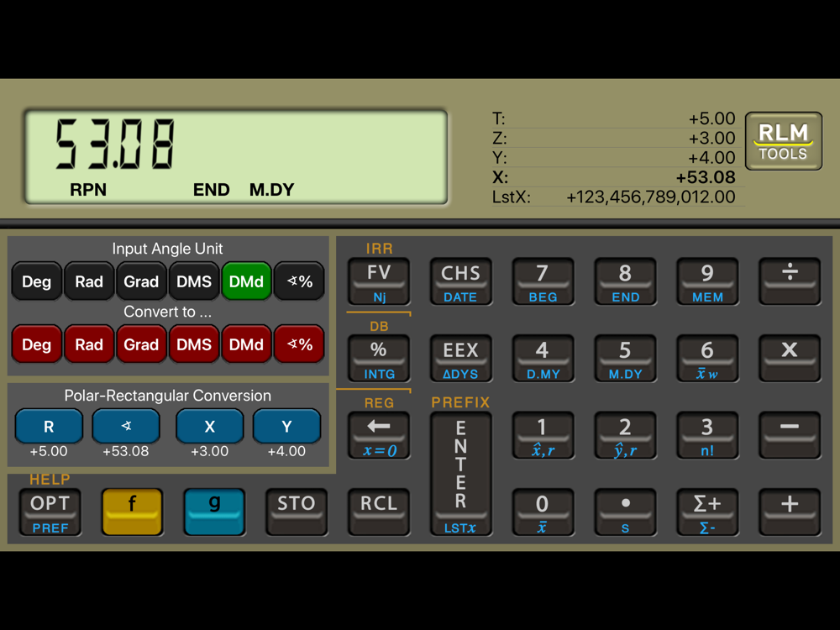
Task: Open OPT preferences key
Action: pyautogui.click(x=50, y=512)
